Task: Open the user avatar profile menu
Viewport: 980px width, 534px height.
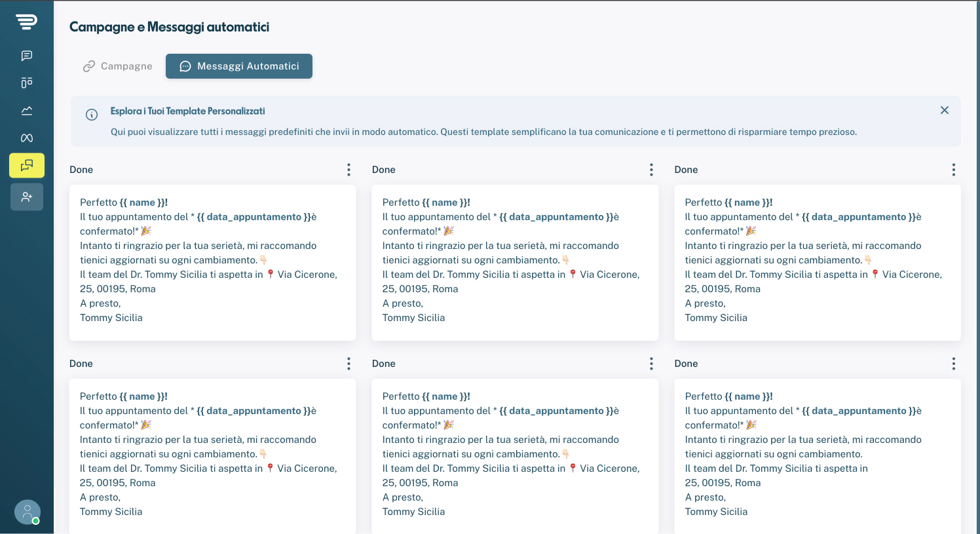Action: 28,512
